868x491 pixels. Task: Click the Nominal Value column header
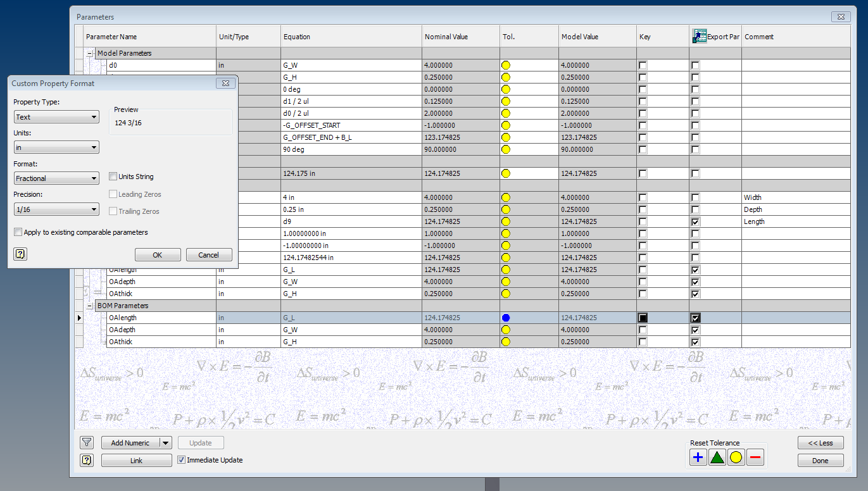click(x=461, y=37)
